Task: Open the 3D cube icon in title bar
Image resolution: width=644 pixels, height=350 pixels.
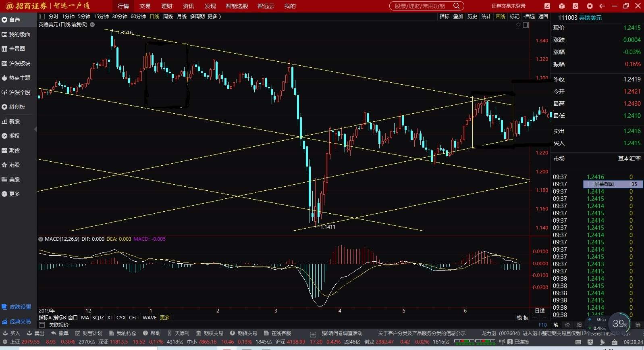Action: point(562,6)
